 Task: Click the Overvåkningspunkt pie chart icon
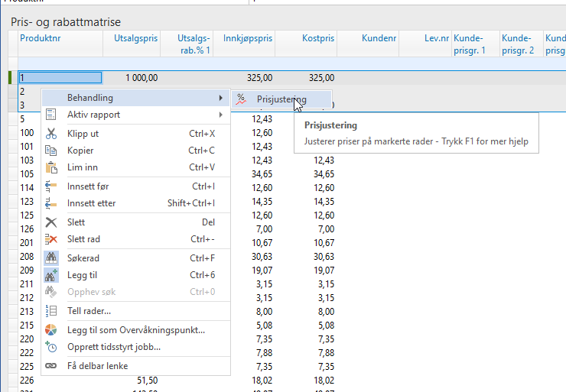coord(51,329)
